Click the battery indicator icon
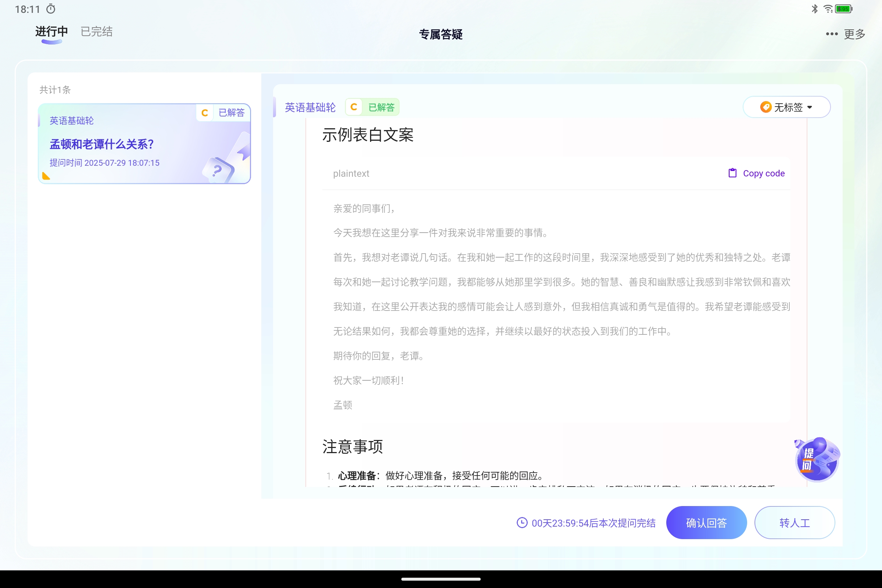 coord(844,8)
